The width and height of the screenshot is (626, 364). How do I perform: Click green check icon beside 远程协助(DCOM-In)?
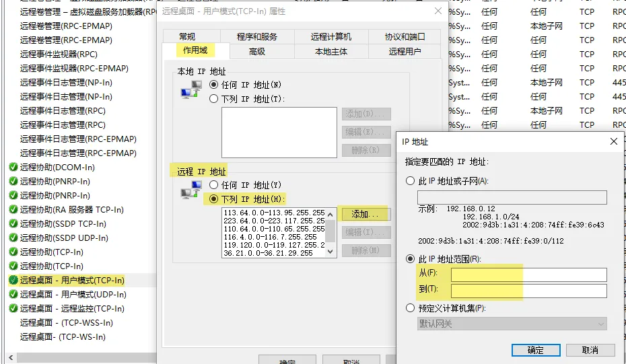point(13,168)
